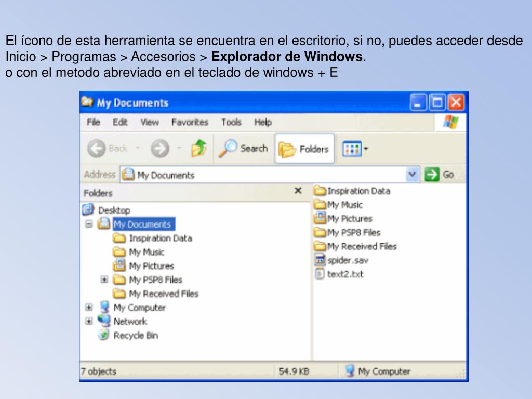The height and width of the screenshot is (399, 532).
Task: Open the Edit menu
Action: (x=120, y=122)
